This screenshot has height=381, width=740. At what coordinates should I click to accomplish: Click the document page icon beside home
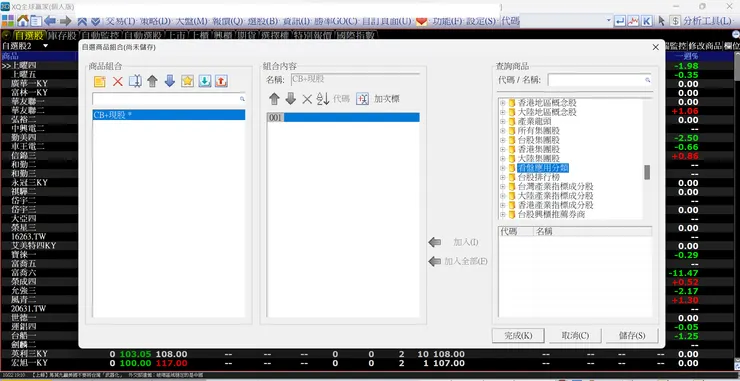click(36, 21)
